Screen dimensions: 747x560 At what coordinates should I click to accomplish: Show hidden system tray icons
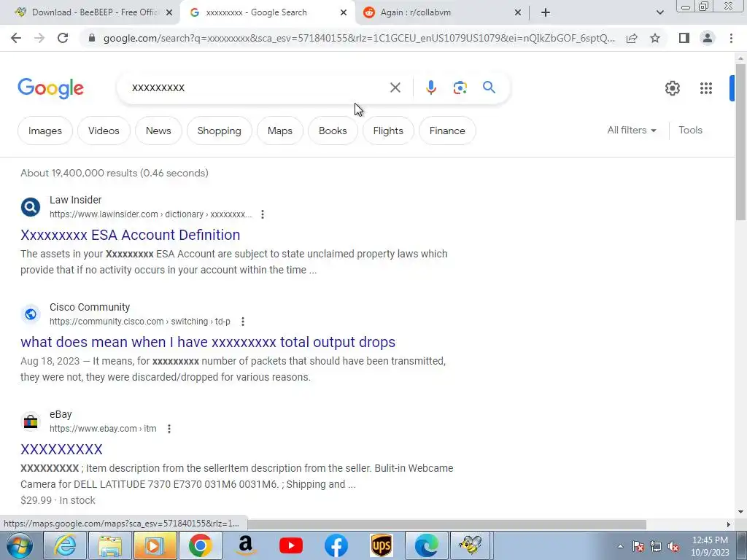pyautogui.click(x=620, y=546)
